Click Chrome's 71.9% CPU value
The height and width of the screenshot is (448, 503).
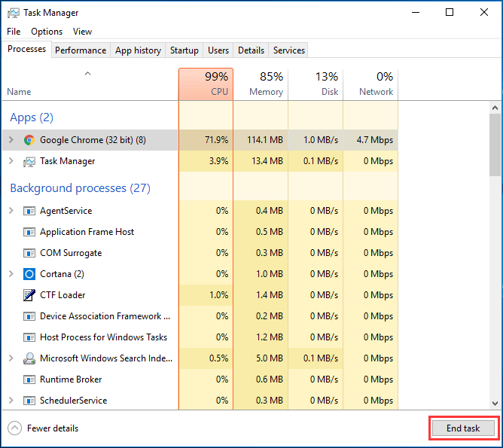pos(217,140)
